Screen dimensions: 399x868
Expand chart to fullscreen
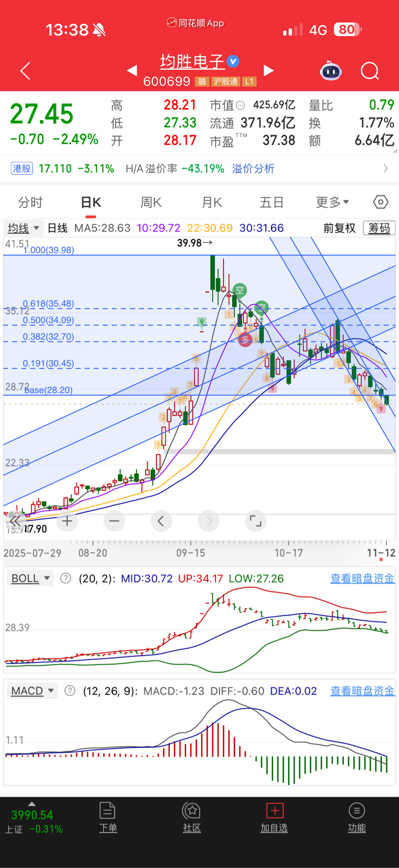pyautogui.click(x=256, y=521)
